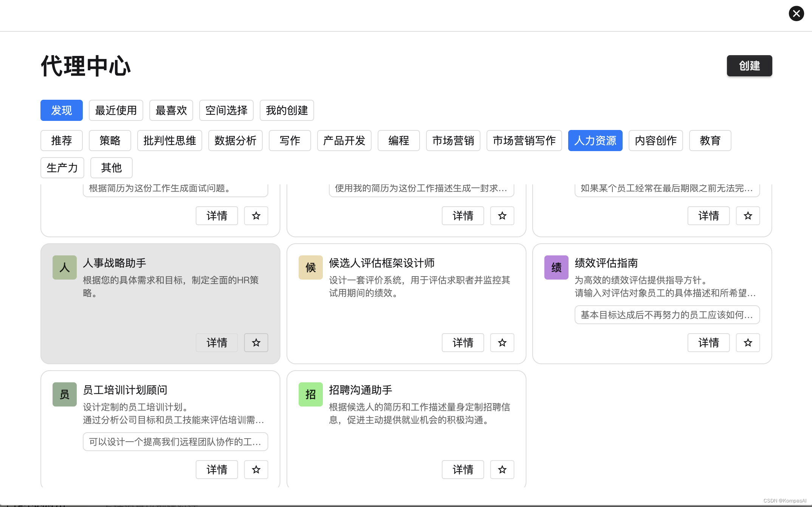Open 详情 for 招聘沟通助手

coord(463,470)
